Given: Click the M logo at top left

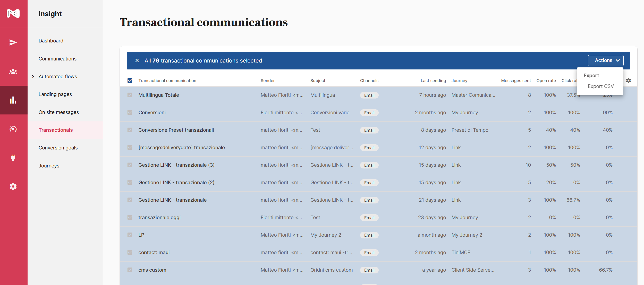Looking at the screenshot, I should click(13, 13).
